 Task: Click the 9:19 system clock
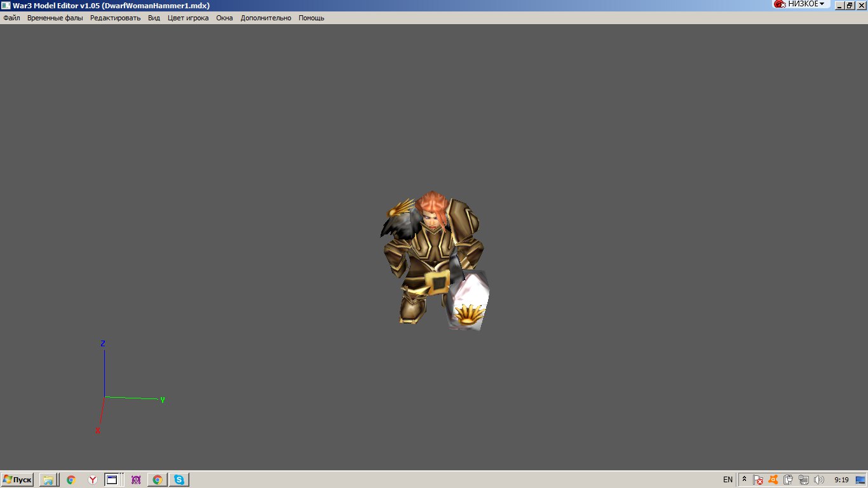click(841, 480)
